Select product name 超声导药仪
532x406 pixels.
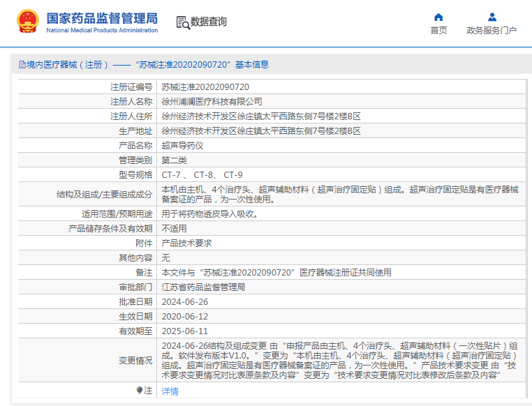coord(182,145)
